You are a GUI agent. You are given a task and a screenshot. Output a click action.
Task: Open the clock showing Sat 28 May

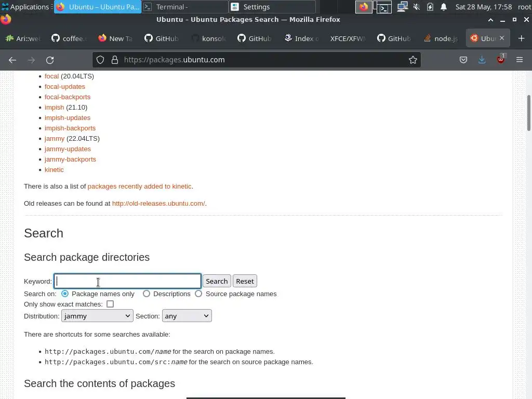coord(483,7)
